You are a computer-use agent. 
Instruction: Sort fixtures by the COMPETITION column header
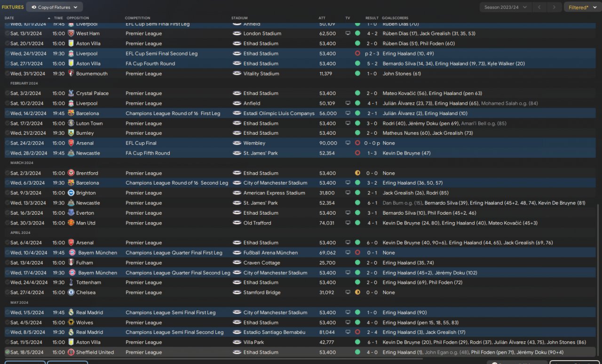[137, 18]
